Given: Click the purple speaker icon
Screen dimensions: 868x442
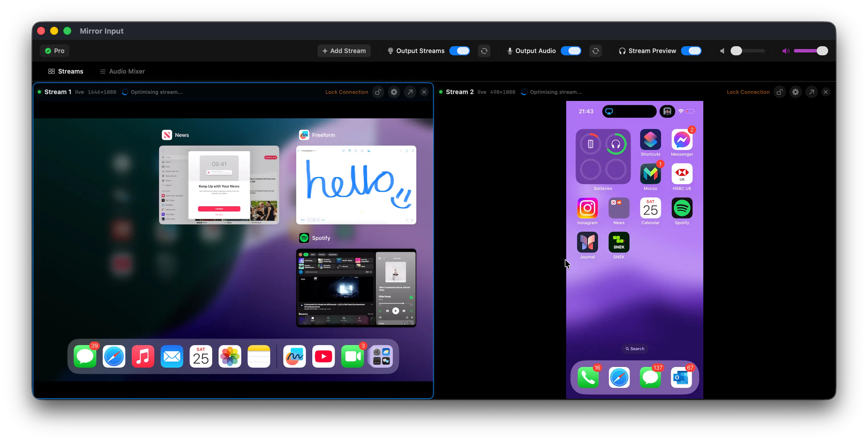Looking at the screenshot, I should point(785,51).
